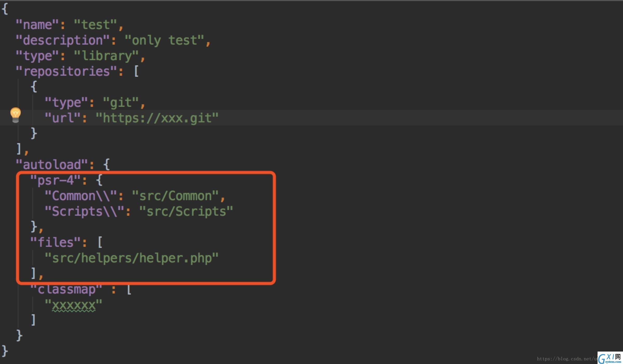Click the yellow lightbulb intention icon
The image size is (623, 364).
[x=16, y=115]
